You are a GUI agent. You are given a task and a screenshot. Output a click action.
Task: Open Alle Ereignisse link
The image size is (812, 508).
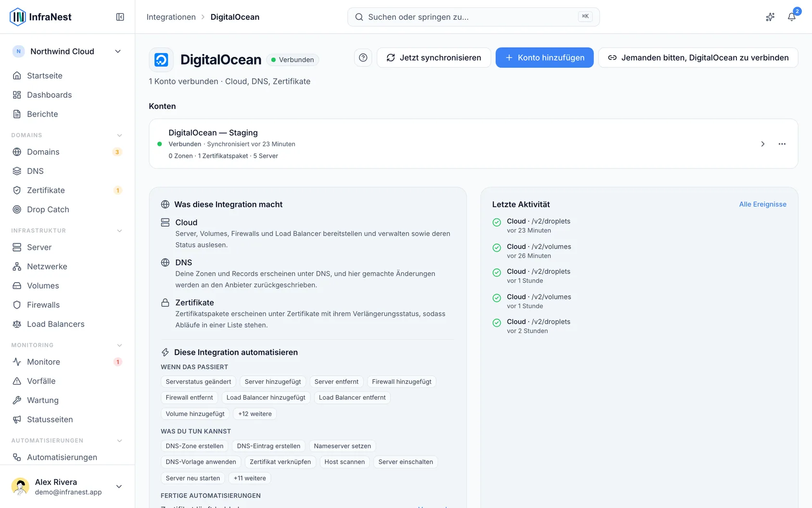pos(762,204)
